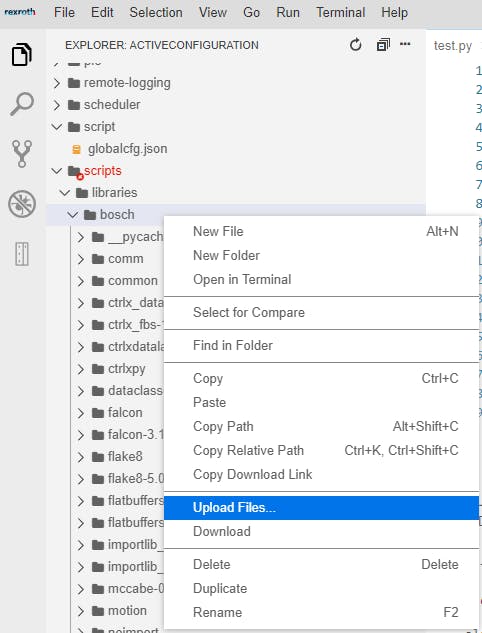
Task: Click the rexroth logo
Action: point(20,12)
